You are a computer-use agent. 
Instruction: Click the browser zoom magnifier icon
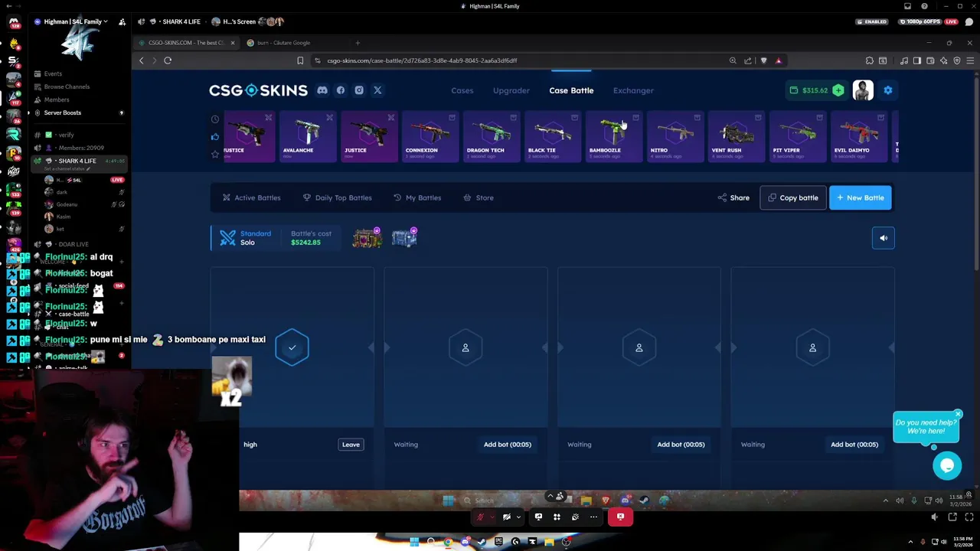coord(733,60)
